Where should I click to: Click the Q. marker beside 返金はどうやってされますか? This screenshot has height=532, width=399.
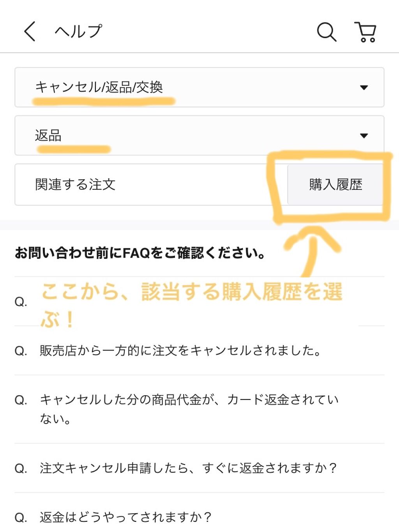pyautogui.click(x=21, y=518)
